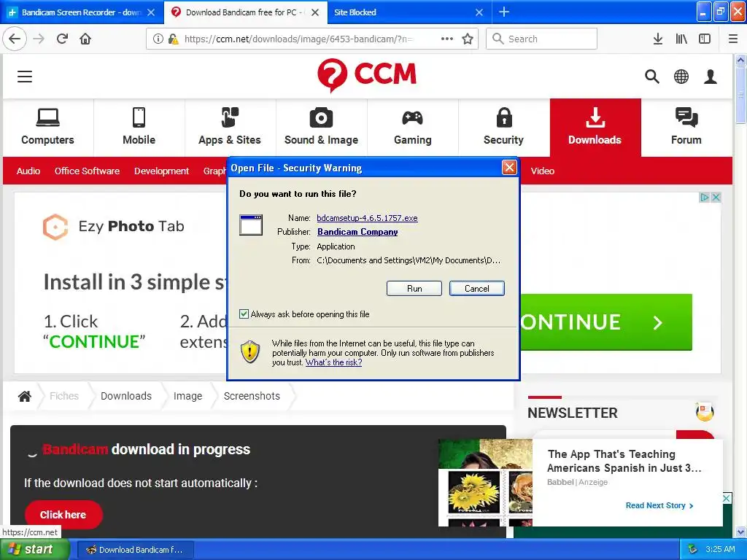Toggle the Firefox sidebar icon
The height and width of the screenshot is (560, 747).
coord(705,39)
